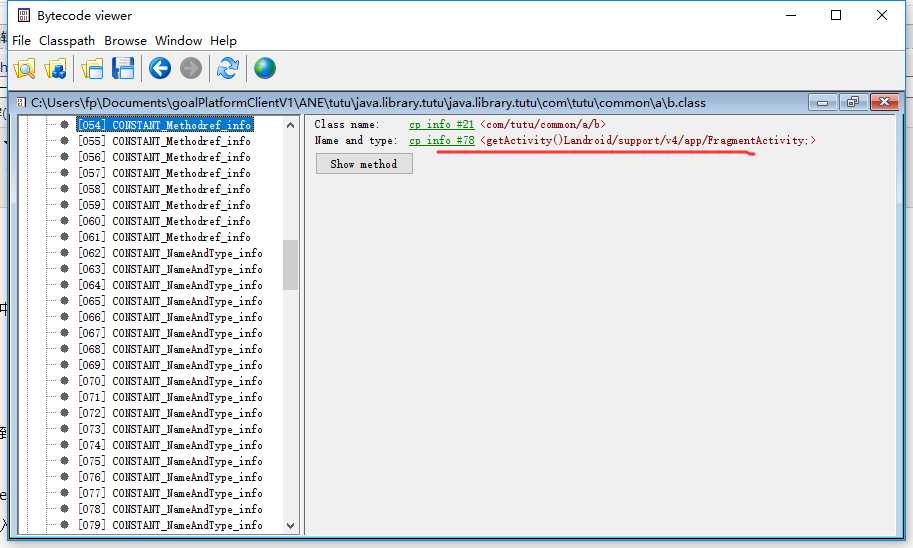
Task: Select [065] CONSTANT_NameAndType_info entry
Action: click(x=171, y=301)
